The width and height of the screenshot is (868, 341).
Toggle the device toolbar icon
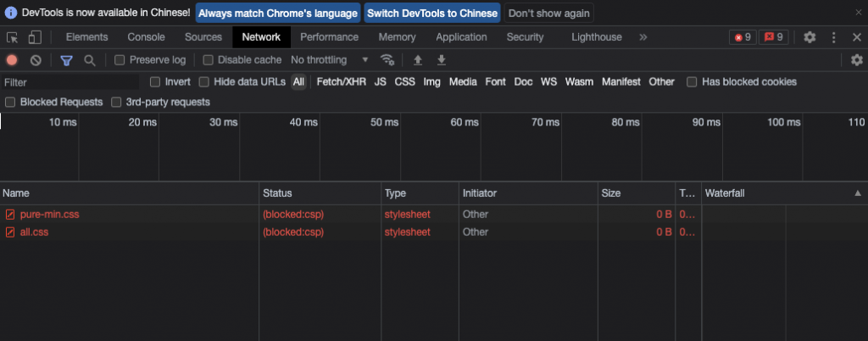click(35, 37)
